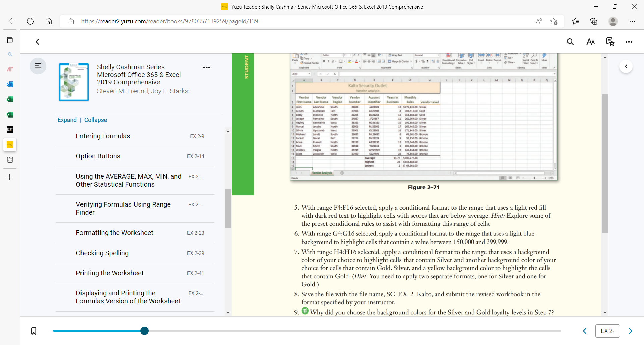
Task: Open the Printing the Worksheet section
Action: [135, 273]
